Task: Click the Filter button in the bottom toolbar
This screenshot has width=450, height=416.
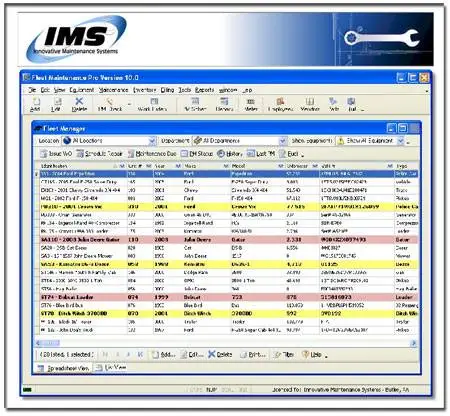Action: (284, 355)
